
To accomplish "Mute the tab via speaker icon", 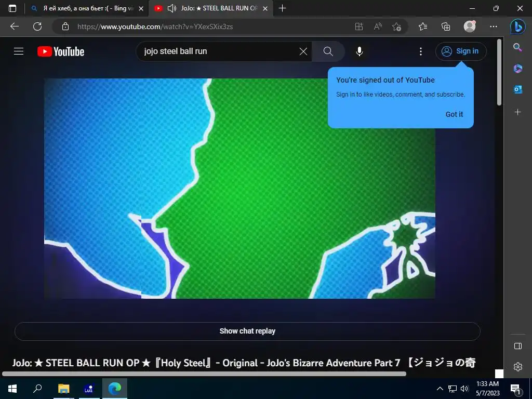I will point(171,8).
